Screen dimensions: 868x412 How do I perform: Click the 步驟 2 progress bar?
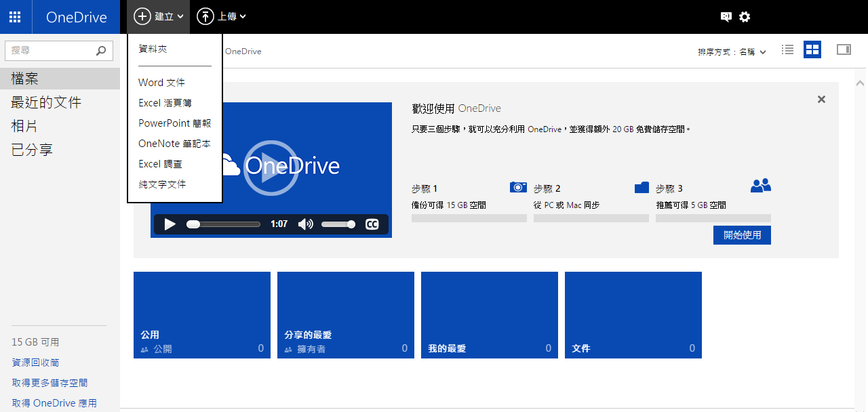tap(591, 218)
